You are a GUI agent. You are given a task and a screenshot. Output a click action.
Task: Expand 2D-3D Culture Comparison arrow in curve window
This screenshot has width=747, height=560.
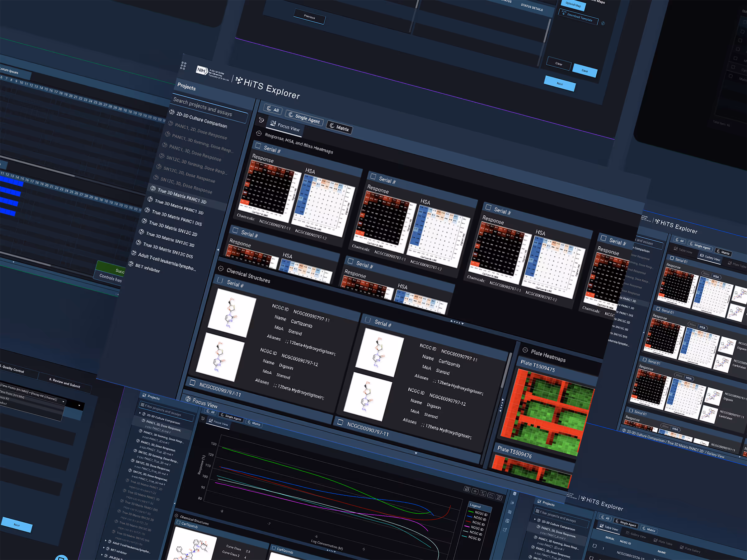[140, 413]
